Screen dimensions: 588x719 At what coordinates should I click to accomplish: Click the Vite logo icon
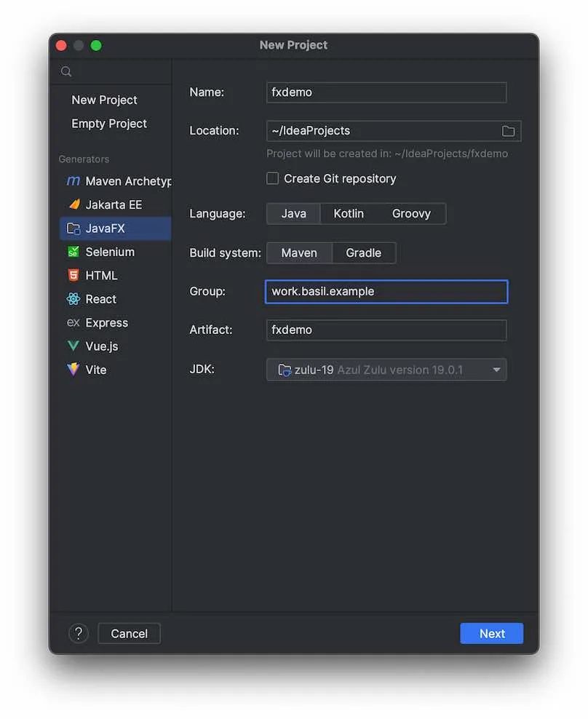73,370
